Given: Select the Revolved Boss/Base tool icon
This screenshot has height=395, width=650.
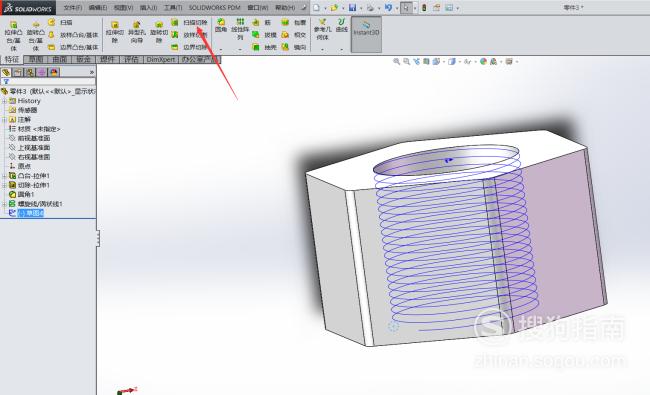Looking at the screenshot, I should pos(36,25).
